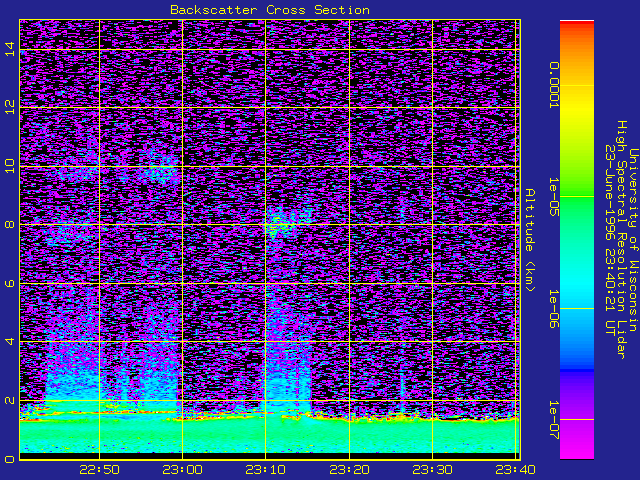This screenshot has height=480, width=640.
Task: Click the 1e-06 color scale label
Action: [x=553, y=309]
